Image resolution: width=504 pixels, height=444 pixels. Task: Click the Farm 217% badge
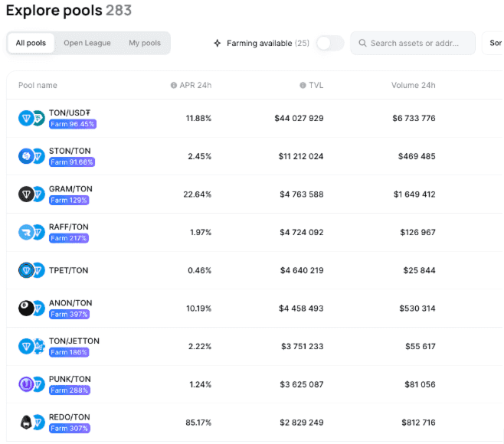[x=69, y=238]
